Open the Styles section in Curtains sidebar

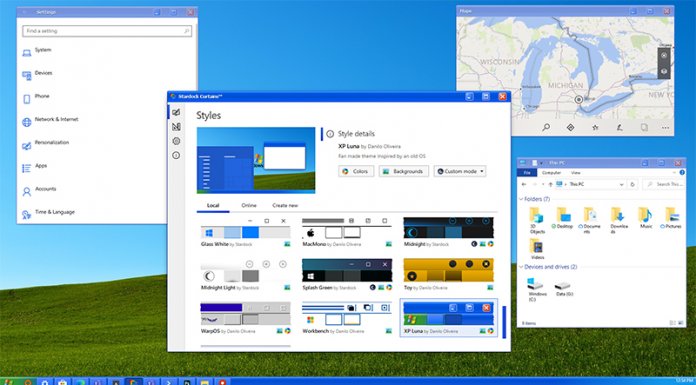(176, 112)
